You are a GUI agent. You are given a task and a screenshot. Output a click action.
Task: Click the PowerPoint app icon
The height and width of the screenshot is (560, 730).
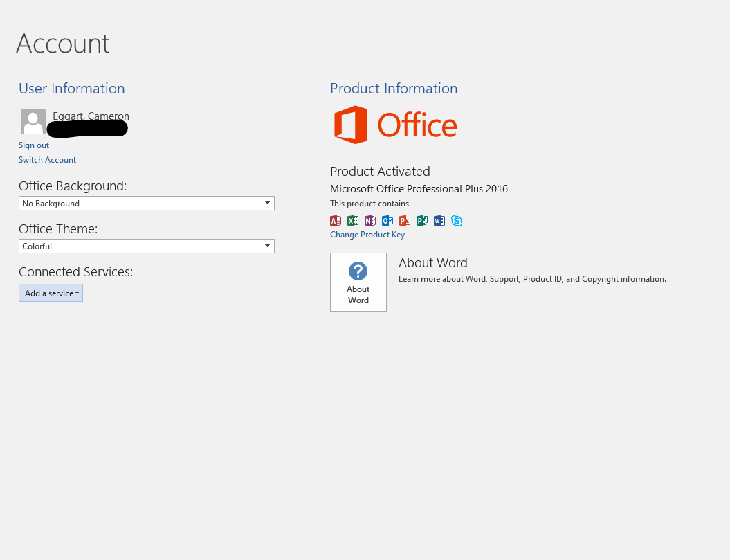click(x=405, y=221)
